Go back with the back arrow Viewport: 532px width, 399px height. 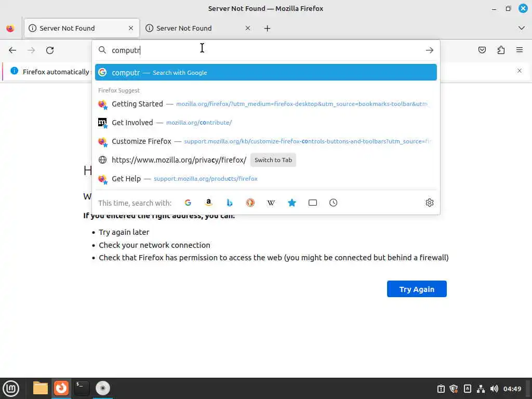pyautogui.click(x=12, y=50)
